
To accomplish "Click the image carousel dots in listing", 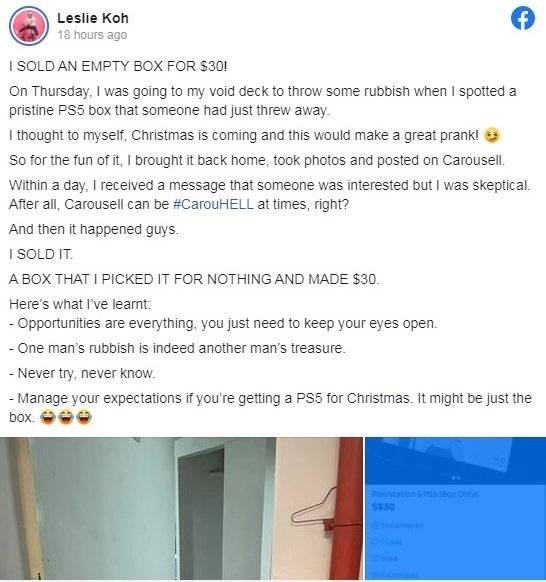I will (x=456, y=478).
